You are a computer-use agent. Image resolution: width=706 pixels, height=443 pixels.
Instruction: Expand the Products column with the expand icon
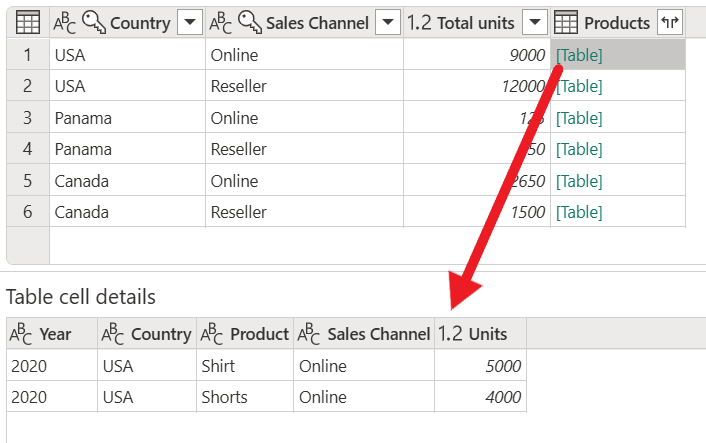[x=670, y=22]
